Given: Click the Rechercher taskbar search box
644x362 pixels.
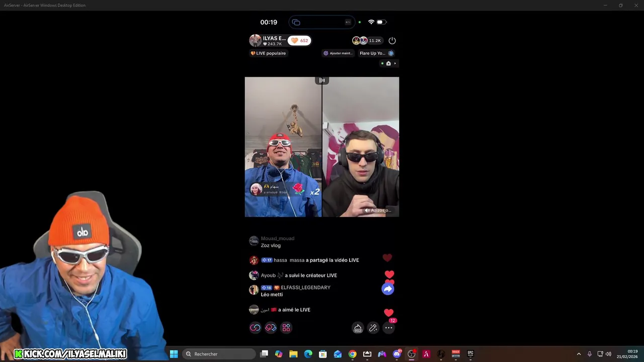Looking at the screenshot, I should [219, 354].
